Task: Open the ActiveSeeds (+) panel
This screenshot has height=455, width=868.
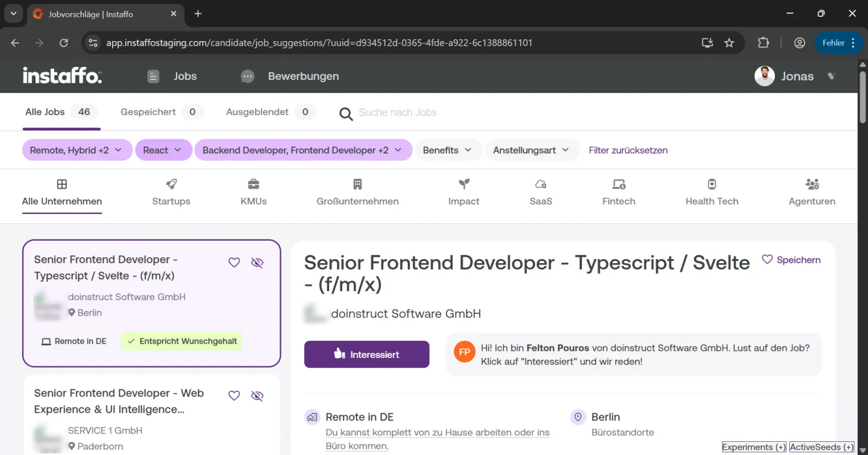Action: (821, 447)
